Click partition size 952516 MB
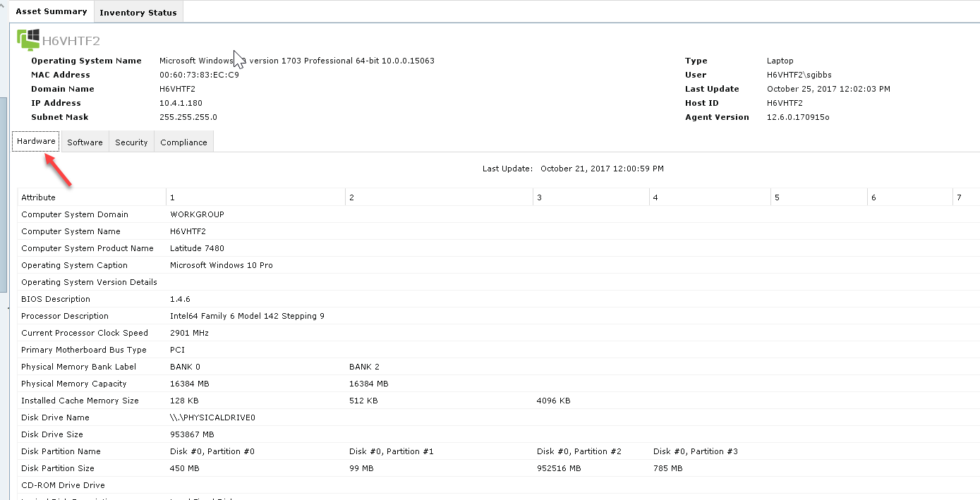The width and height of the screenshot is (980, 500). point(559,468)
